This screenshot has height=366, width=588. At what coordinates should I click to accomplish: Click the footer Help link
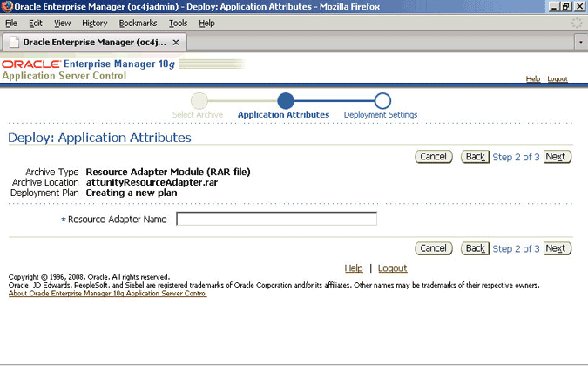tap(354, 268)
